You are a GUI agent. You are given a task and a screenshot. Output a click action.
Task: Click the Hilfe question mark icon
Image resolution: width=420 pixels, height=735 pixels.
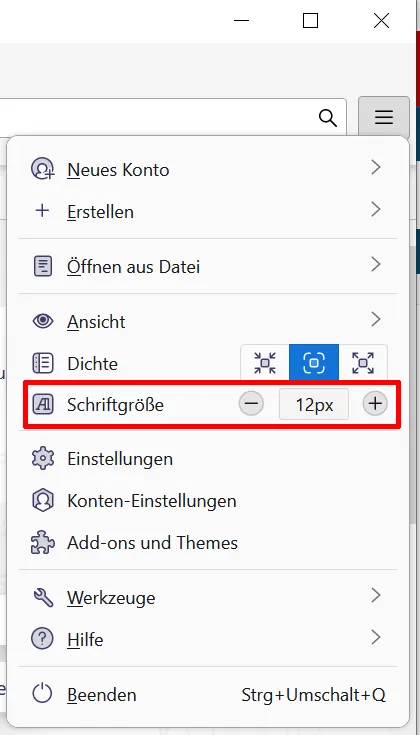pyautogui.click(x=42, y=639)
